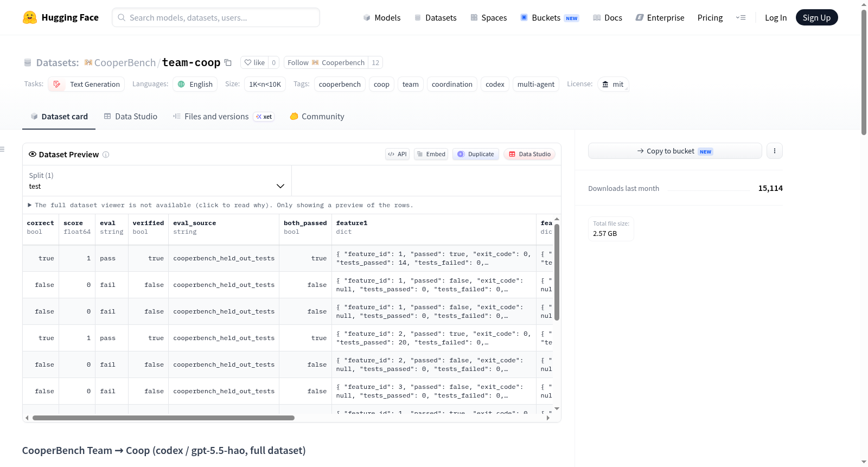Open Data Studio from the preview header

click(529, 154)
